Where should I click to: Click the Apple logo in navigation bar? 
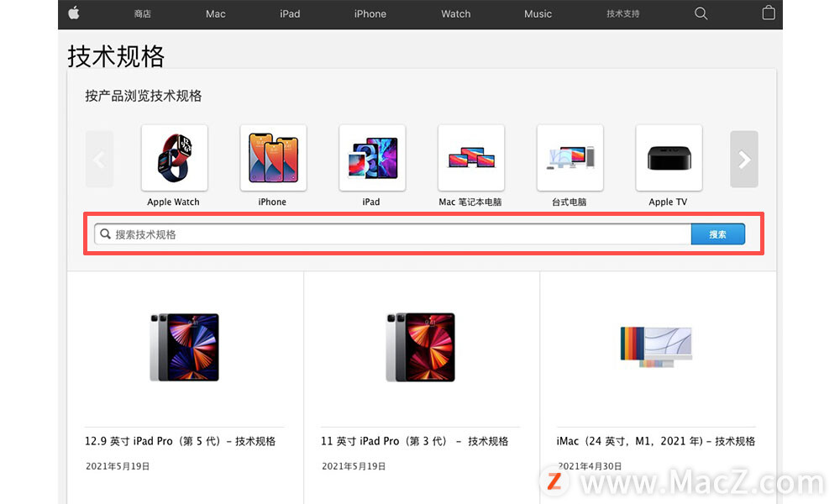pyautogui.click(x=74, y=13)
